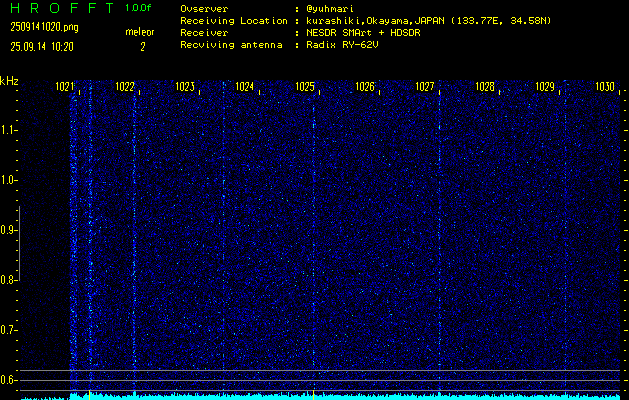Click the 1021 time marker
Screen dimensions: 629x400
(64, 87)
